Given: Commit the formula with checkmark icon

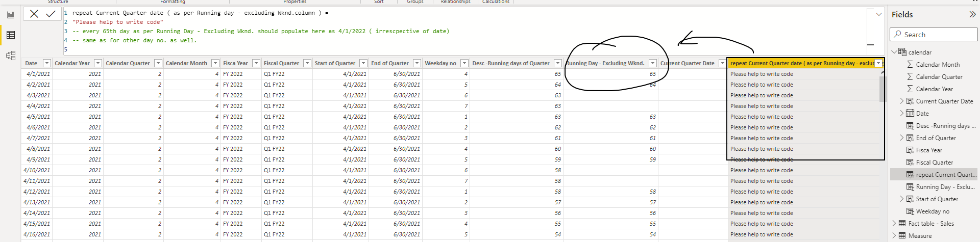Looking at the screenshot, I should point(51,14).
